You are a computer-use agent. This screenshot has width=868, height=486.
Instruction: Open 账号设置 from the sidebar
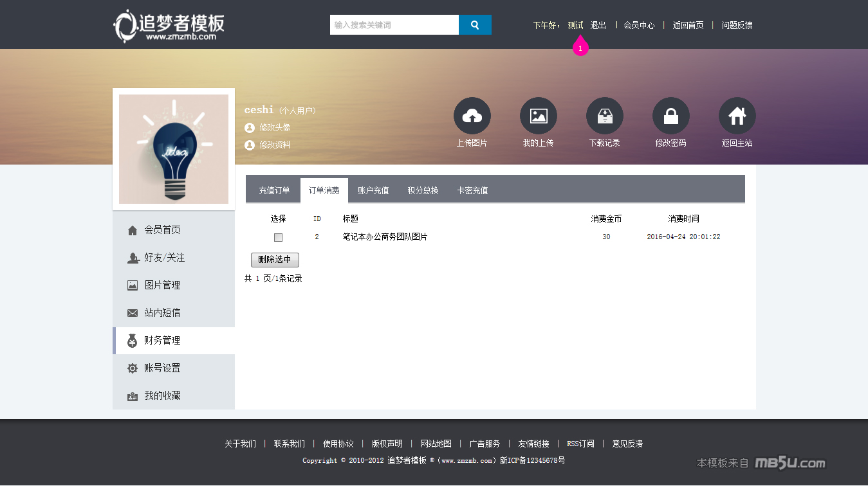[162, 368]
